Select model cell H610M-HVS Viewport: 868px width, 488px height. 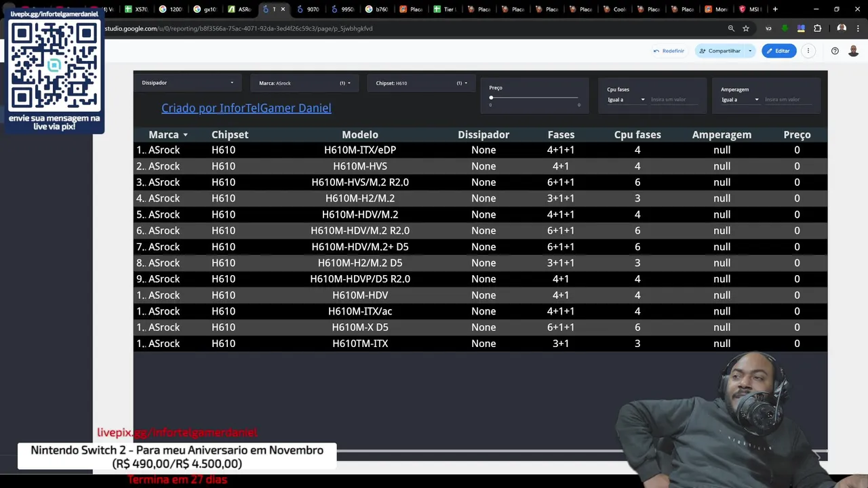[x=360, y=166]
